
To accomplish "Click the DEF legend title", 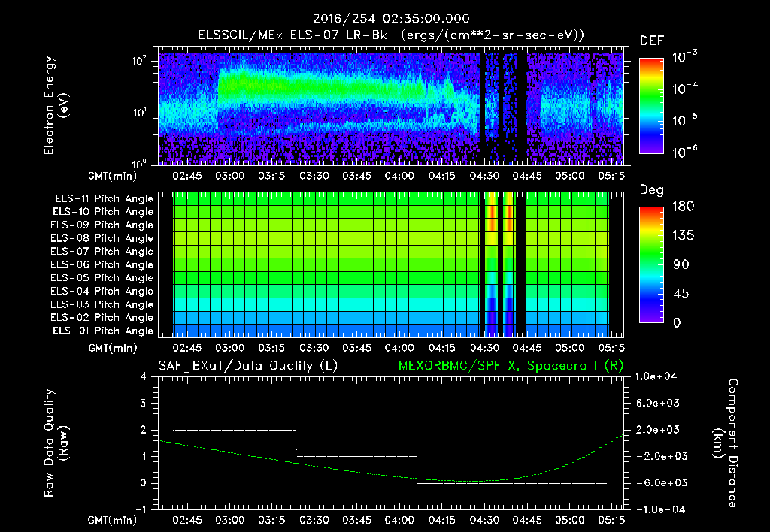I will point(651,41).
